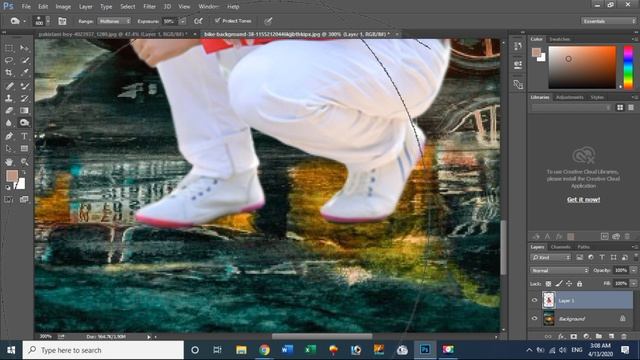Toggle lock all icon in Layers panel
This screenshot has width=640, height=360.
580,284
